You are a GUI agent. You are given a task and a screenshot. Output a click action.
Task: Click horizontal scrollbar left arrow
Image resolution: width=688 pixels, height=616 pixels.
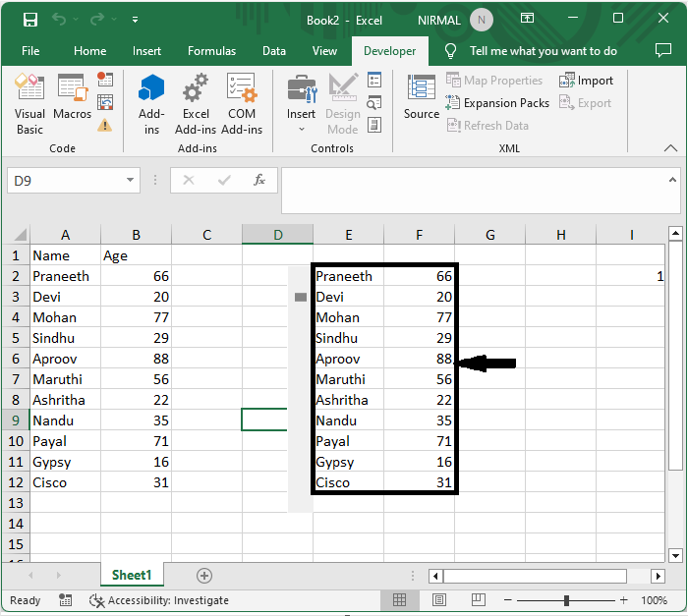[435, 576]
